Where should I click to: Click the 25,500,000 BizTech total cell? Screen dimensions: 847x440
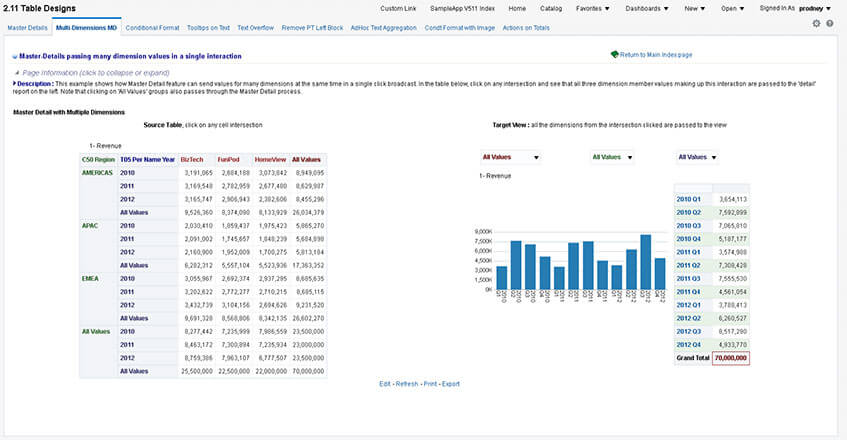pyautogui.click(x=197, y=371)
